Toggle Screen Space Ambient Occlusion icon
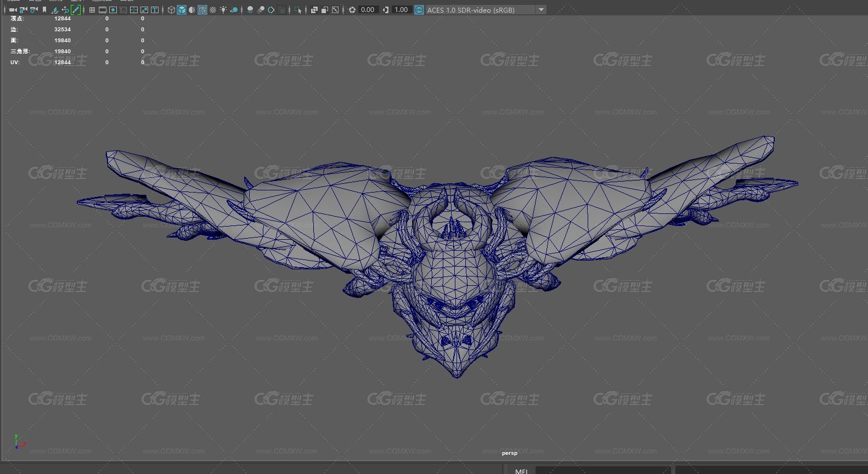Viewport: 868px width, 474px height. click(250, 10)
